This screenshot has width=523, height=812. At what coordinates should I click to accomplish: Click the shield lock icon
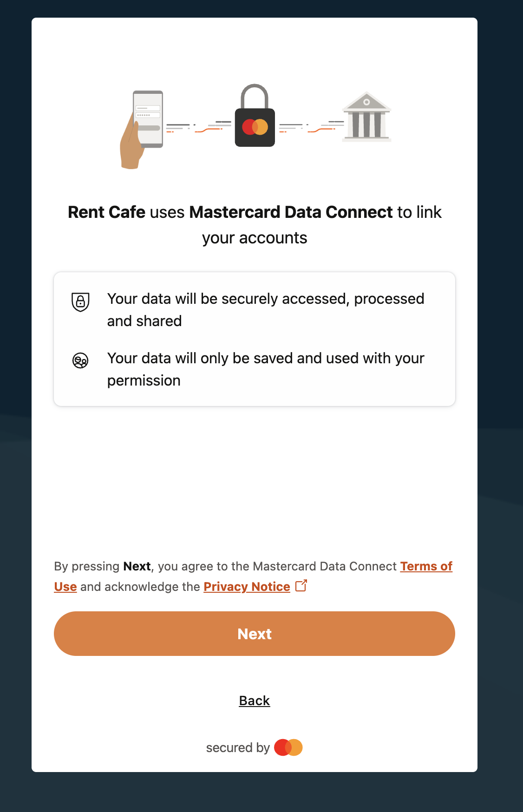tap(80, 302)
